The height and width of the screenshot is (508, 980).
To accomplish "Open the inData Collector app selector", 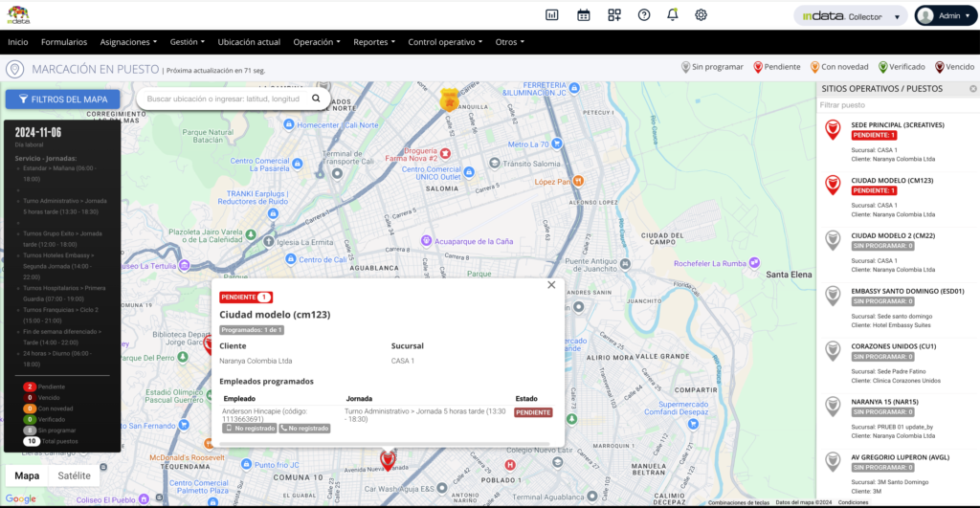I will coord(850,16).
